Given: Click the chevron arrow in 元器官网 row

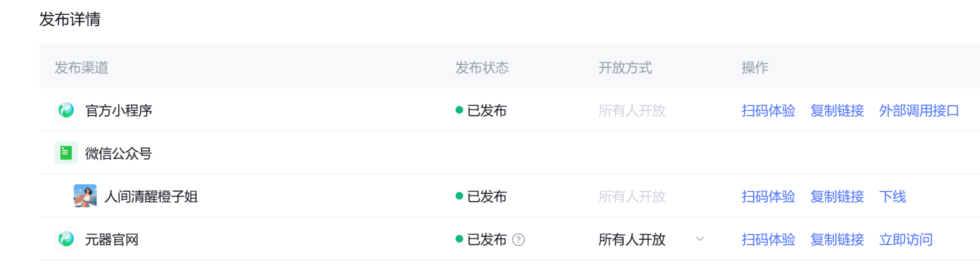Looking at the screenshot, I should tap(700, 239).
